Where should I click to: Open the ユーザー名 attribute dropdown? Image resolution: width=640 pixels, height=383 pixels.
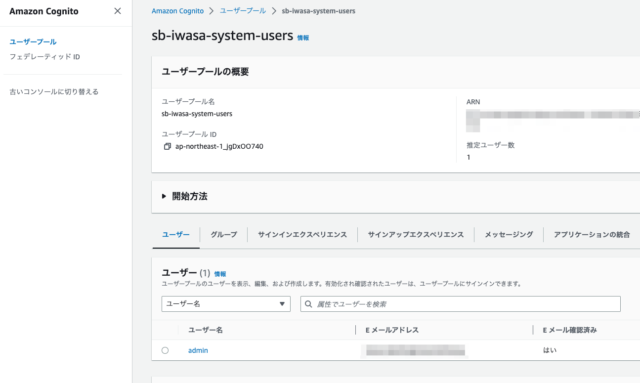[226, 304]
